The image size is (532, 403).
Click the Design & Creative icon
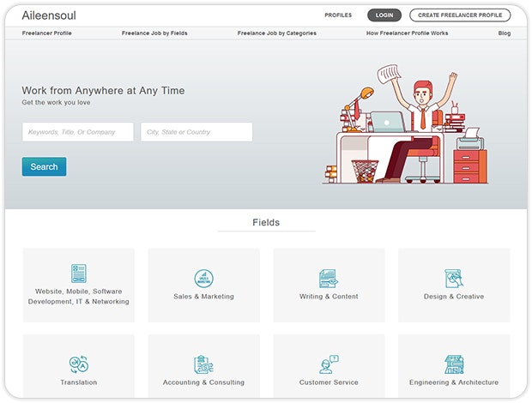[x=454, y=279]
